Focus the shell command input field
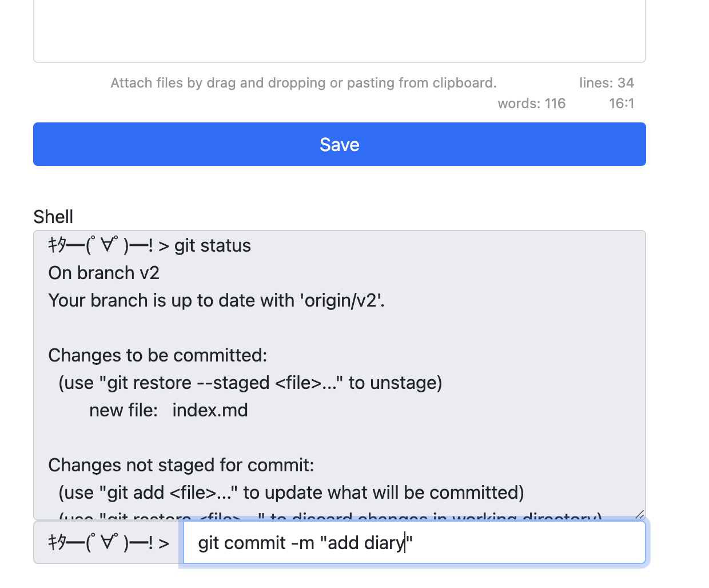Image resolution: width=709 pixels, height=588 pixels. 414,542
